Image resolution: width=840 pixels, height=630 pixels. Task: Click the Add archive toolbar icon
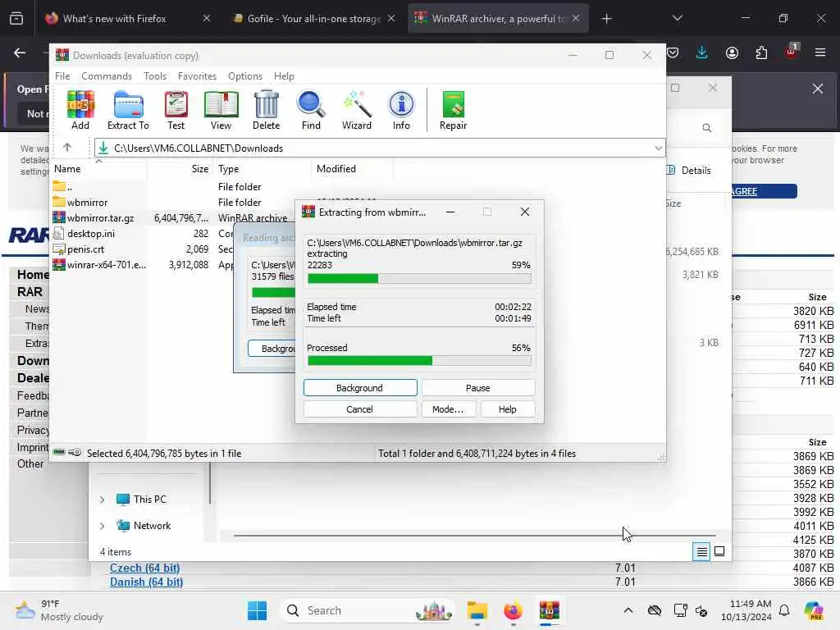80,111
